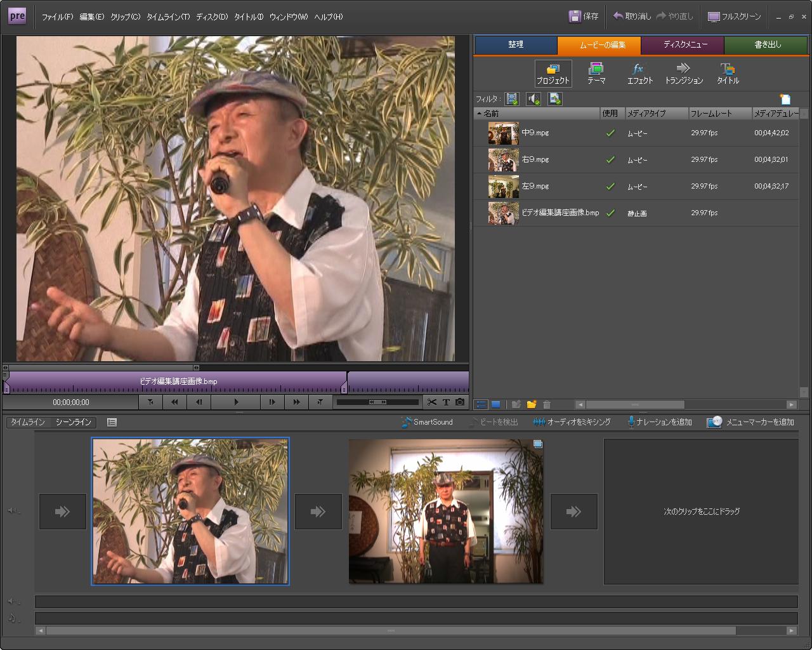Image resolution: width=812 pixels, height=650 pixels.
Task: Click the new folder icon in project panel
Action: tap(532, 404)
